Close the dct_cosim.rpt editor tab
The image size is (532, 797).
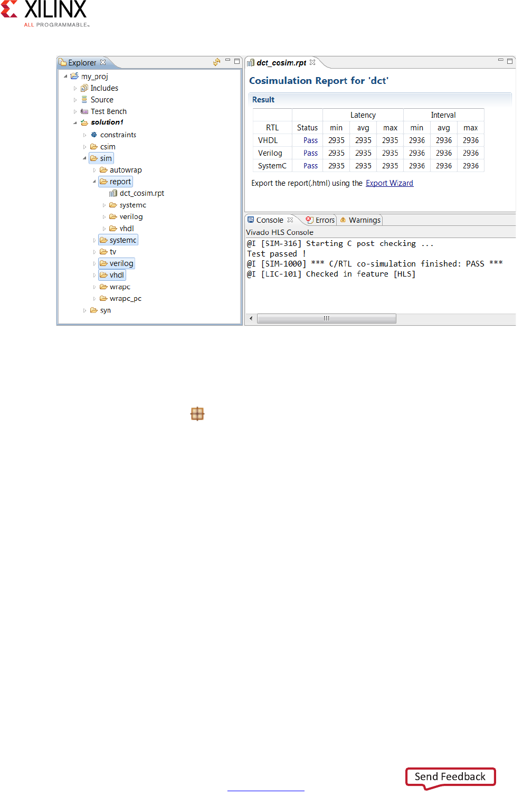tap(312, 62)
